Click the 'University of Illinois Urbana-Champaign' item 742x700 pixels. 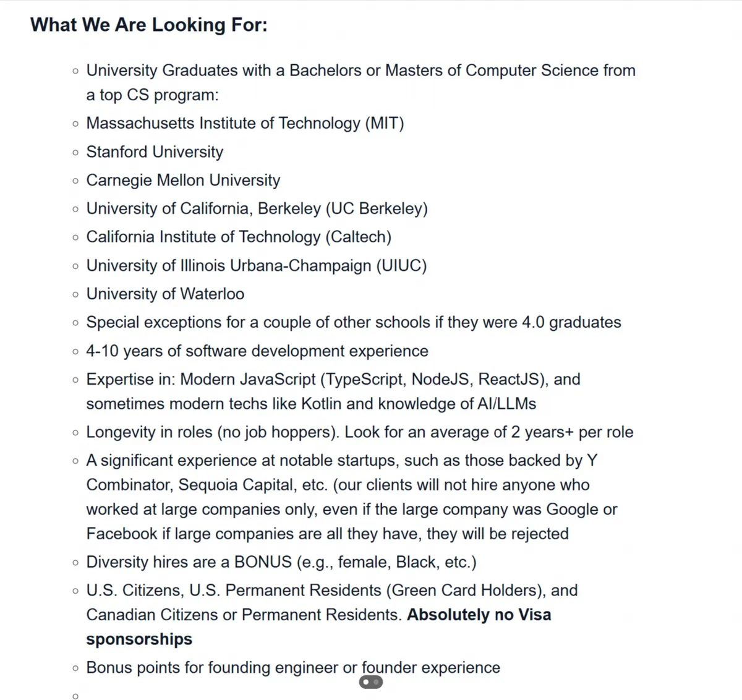[x=257, y=265]
